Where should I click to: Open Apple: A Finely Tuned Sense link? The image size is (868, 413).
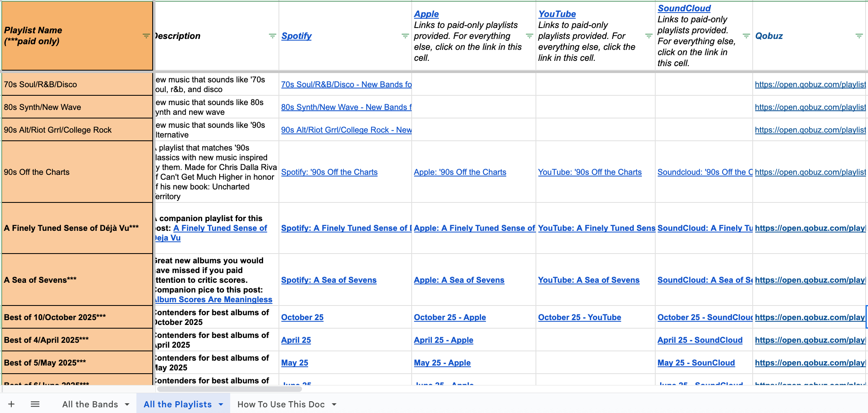point(475,228)
